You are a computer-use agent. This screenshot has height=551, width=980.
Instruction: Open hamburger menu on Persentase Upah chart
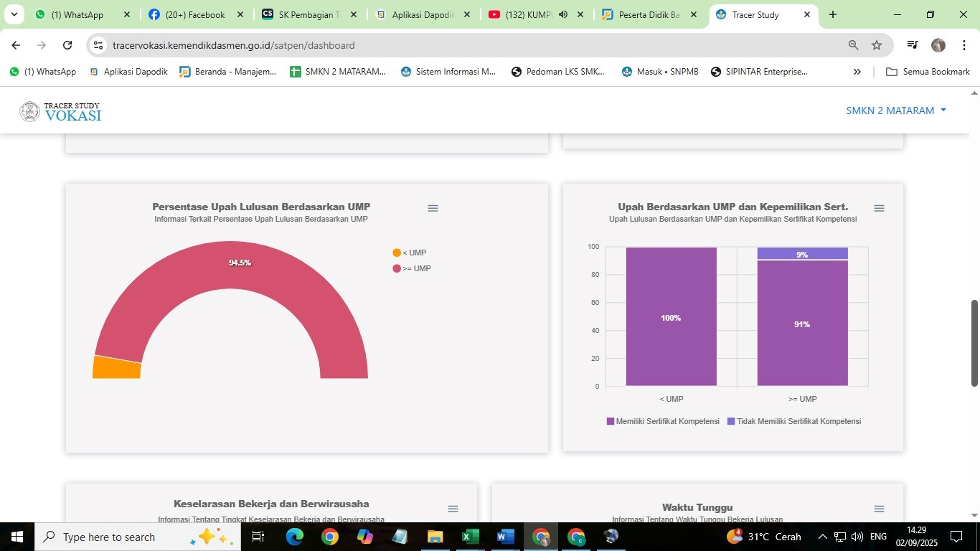pos(433,208)
